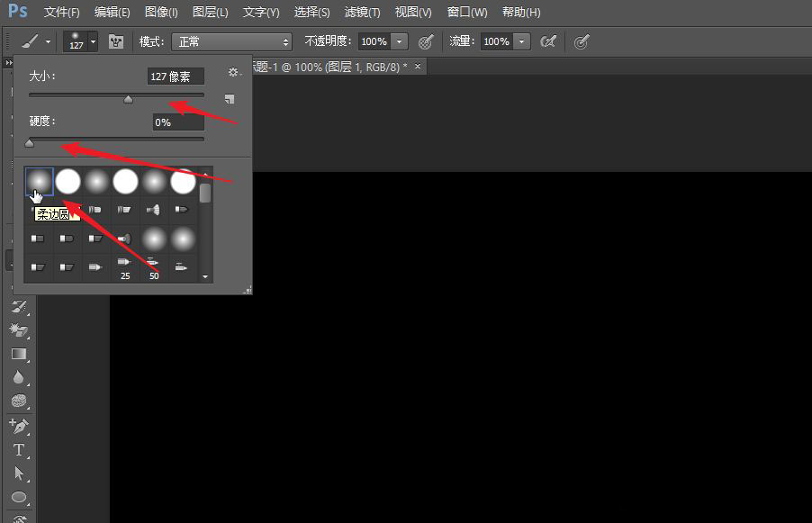Open the 图像(I) menu
Image resolution: width=812 pixels, height=523 pixels.
161,12
